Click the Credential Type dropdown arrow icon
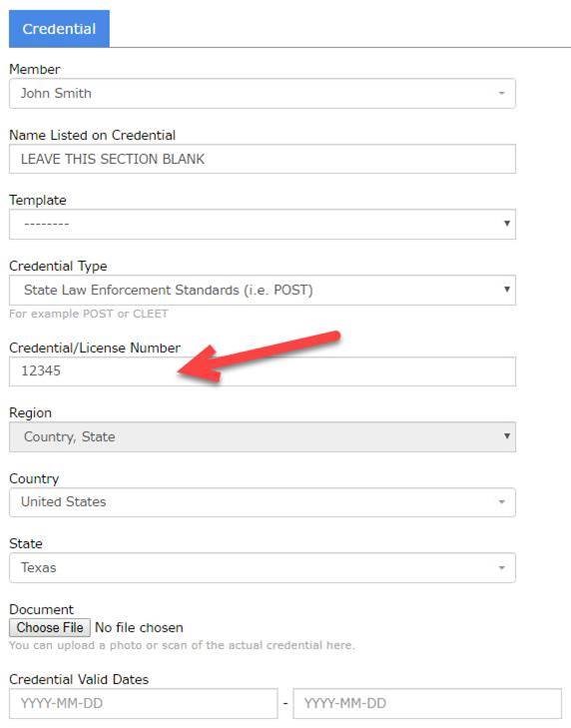 coord(507,289)
